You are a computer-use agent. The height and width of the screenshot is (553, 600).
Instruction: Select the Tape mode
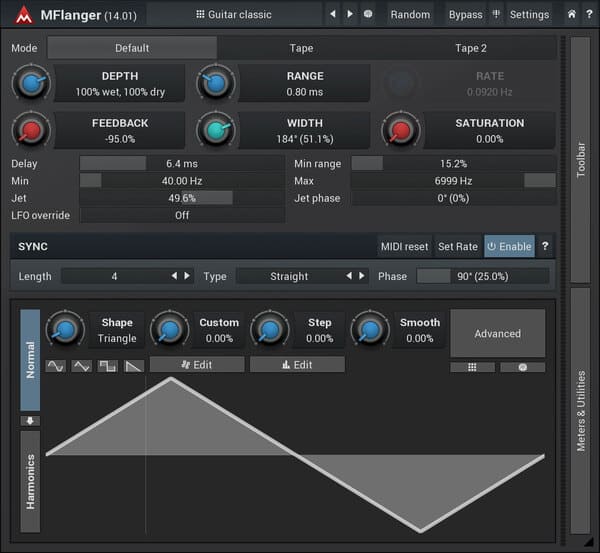[301, 48]
